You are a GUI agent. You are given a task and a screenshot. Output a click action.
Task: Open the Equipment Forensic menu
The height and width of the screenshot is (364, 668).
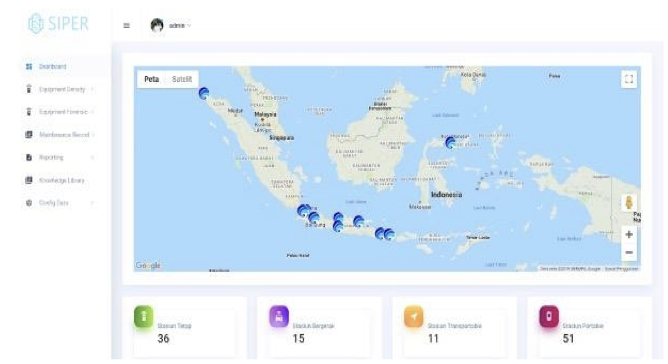coord(63,112)
